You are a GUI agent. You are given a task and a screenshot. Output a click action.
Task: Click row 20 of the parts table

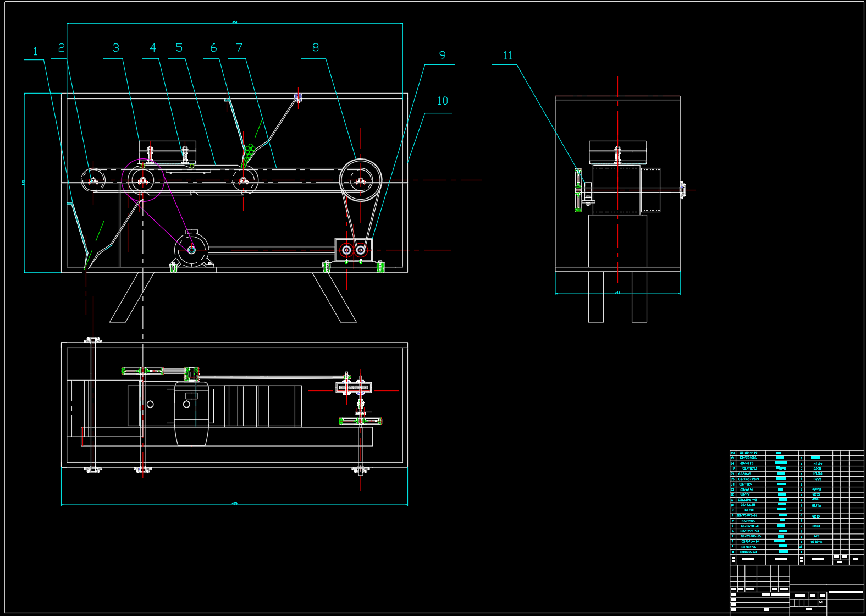(x=748, y=453)
